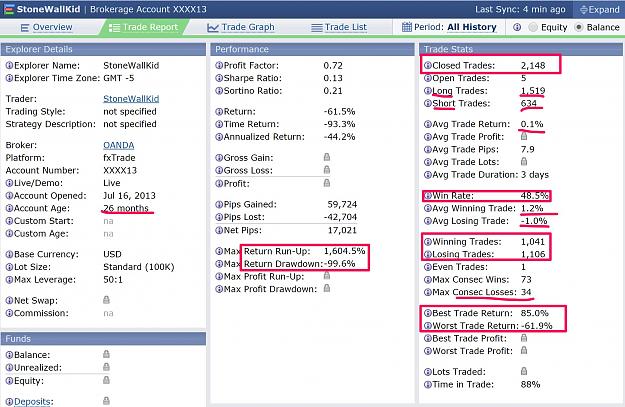Screen dimensions: 625x407
Task: Click info icon beside Account Age
Action: [x=9, y=208]
